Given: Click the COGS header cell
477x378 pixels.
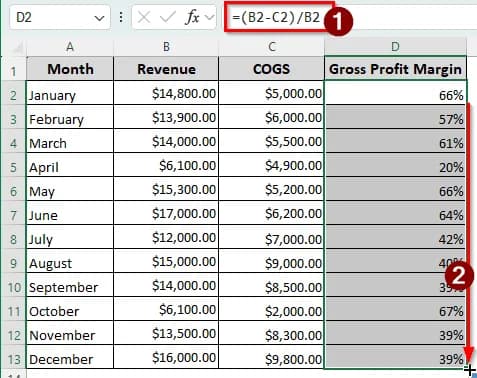Looking at the screenshot, I should 271,69.
